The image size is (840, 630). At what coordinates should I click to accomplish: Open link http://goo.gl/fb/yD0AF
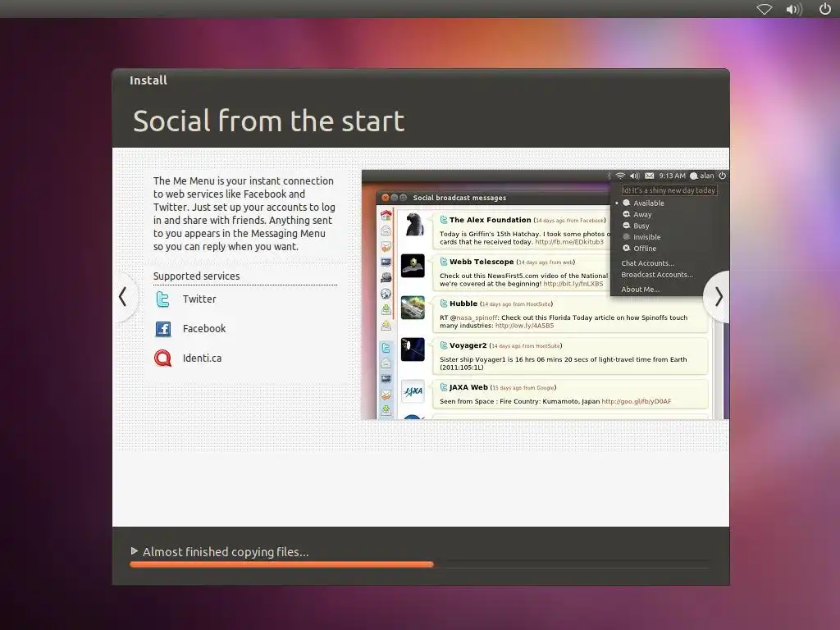point(636,400)
